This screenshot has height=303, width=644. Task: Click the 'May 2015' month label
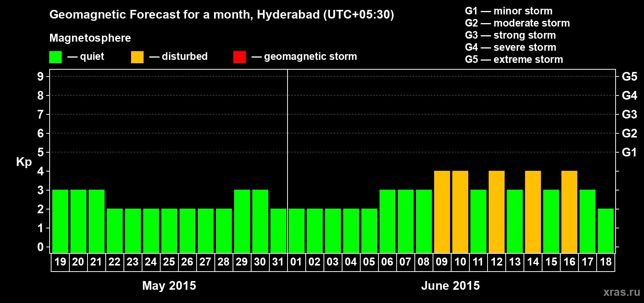pyautogui.click(x=169, y=286)
